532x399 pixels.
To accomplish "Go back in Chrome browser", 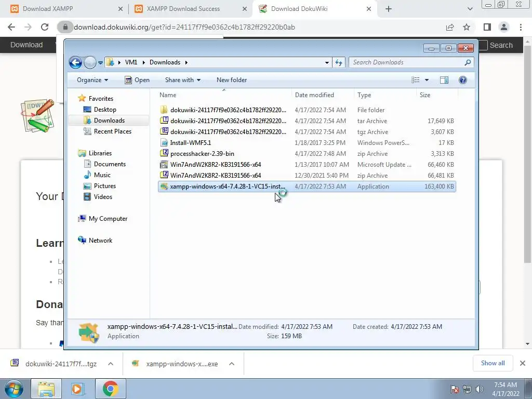I will click(11, 27).
